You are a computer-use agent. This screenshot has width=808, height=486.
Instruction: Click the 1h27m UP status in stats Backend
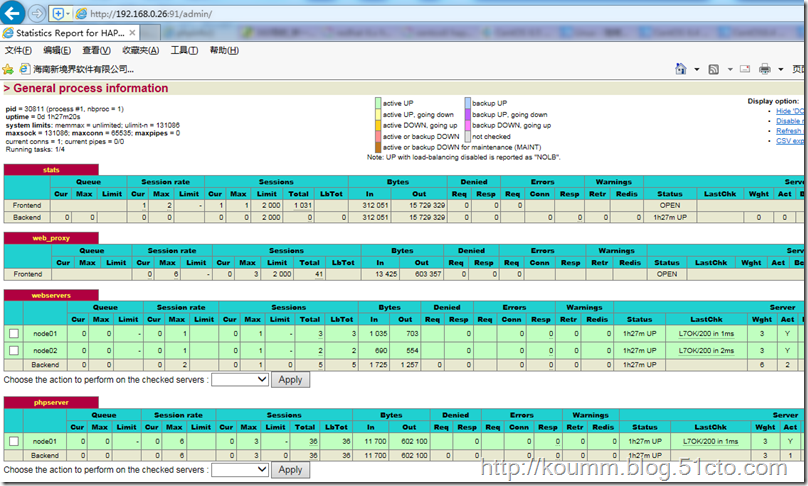coord(670,217)
